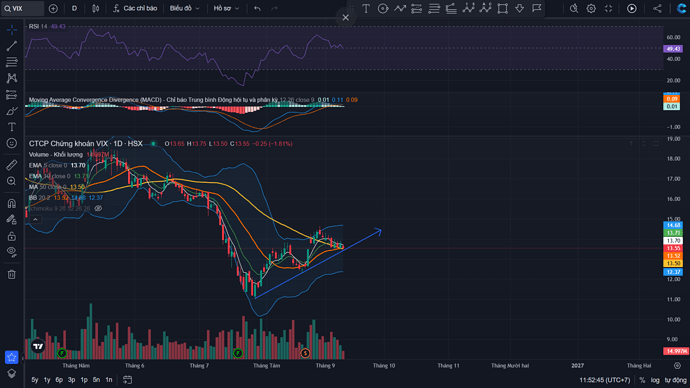690x388 pixels.
Task: Select the 5n time range
Action: point(96,380)
